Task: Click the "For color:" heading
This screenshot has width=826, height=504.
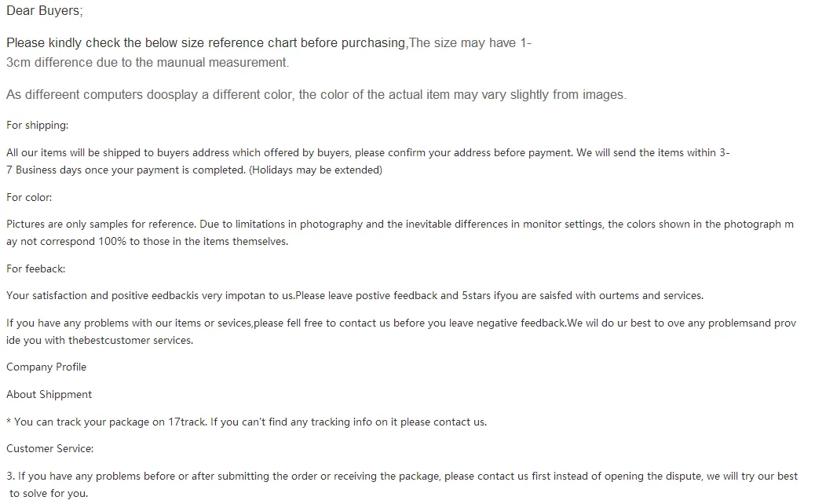Action: pos(29,198)
